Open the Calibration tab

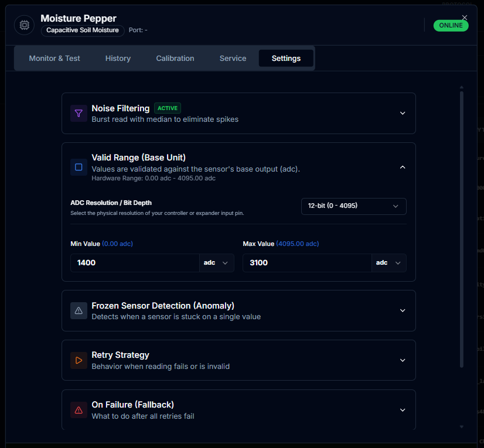pos(175,59)
